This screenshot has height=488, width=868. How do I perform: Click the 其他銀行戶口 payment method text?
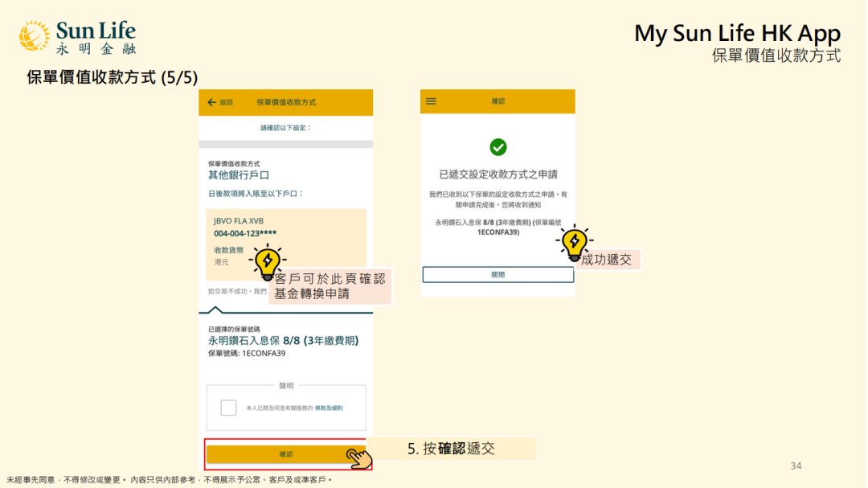tap(239, 175)
